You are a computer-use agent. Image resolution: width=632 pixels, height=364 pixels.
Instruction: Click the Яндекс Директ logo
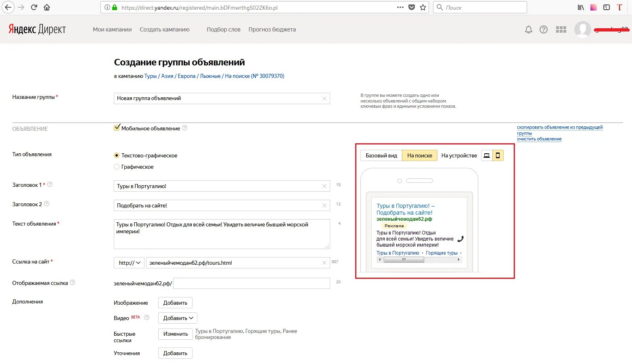pos(37,29)
